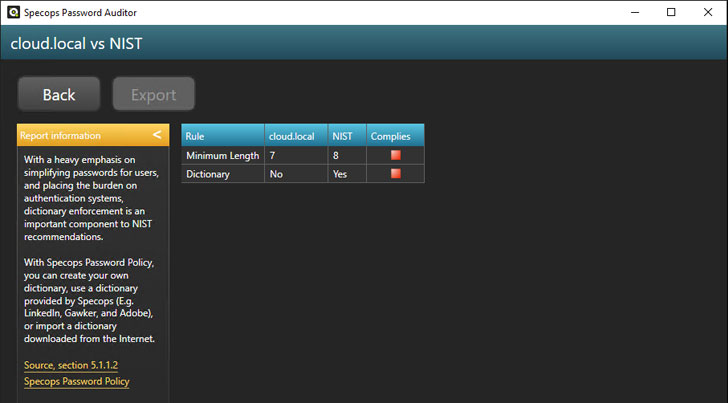Click the red Complies indicator for Dictionary
This screenshot has width=728, height=403.
[395, 173]
